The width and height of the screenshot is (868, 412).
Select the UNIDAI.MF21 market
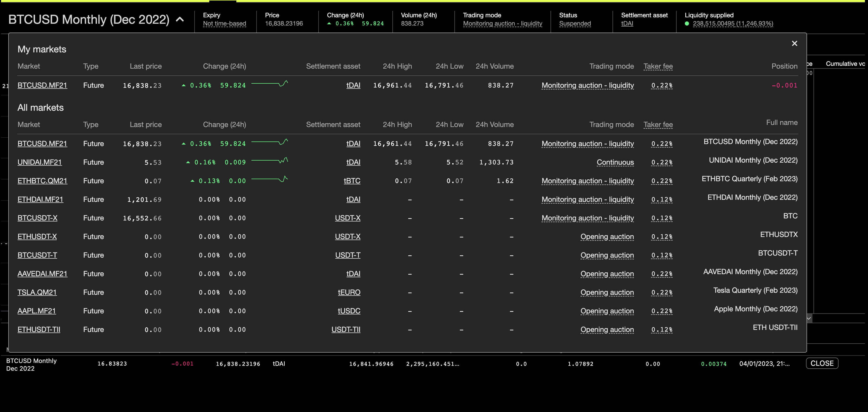[40, 162]
